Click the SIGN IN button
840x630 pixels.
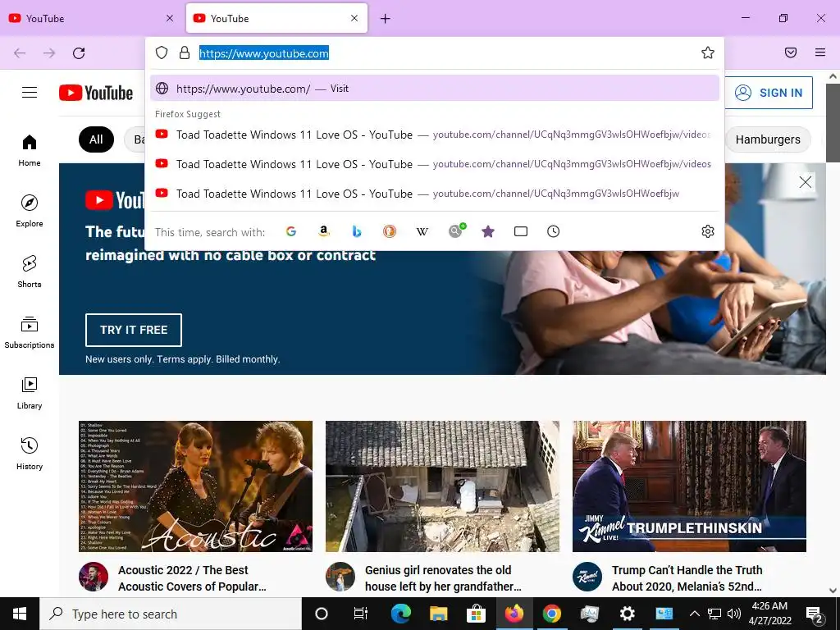[768, 93]
